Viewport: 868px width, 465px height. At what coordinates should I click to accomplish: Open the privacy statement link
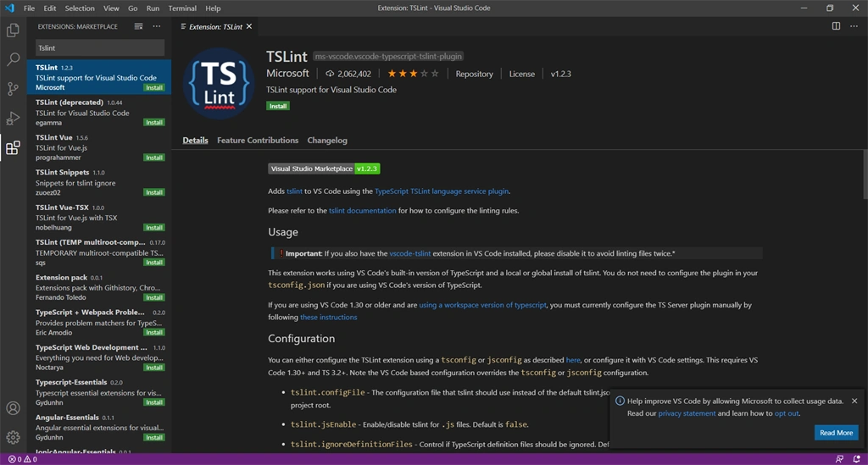(687, 413)
